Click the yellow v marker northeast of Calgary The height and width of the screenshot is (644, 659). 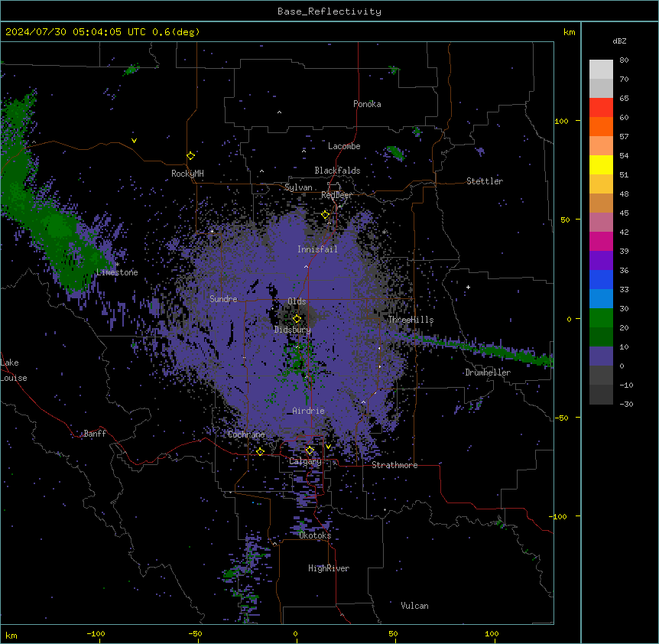click(x=328, y=447)
